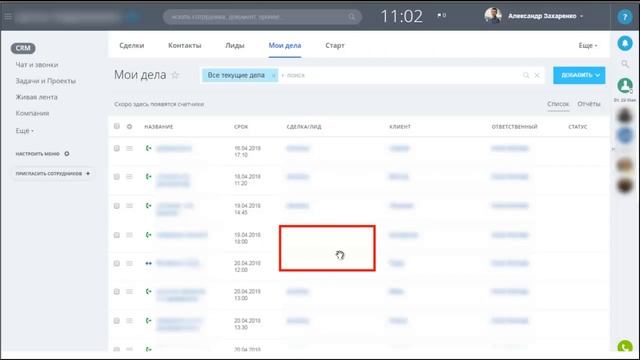Switch to Отчёты view
The width and height of the screenshot is (640, 360).
[x=589, y=104]
